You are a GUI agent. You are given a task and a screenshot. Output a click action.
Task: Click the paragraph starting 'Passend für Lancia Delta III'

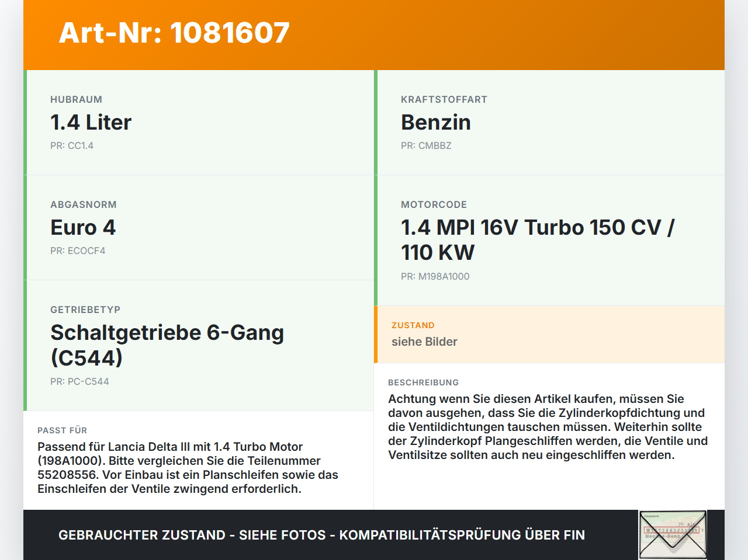pyautogui.click(x=188, y=468)
